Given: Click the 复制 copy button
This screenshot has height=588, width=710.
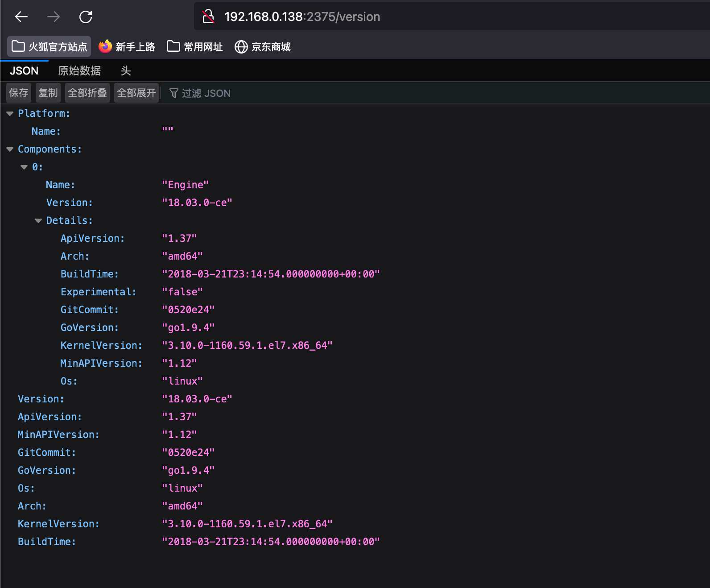Looking at the screenshot, I should [x=48, y=93].
